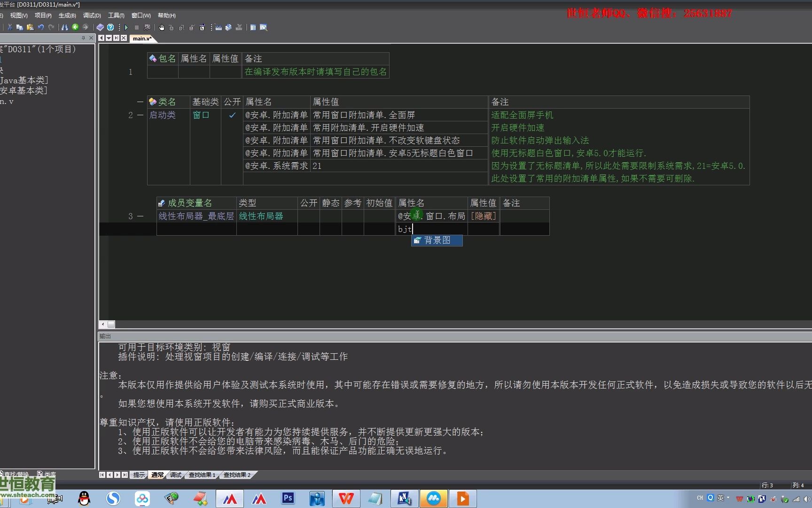Screen dimensions: 812x508
Task: Click the green back navigation arrow
Action: [75, 27]
